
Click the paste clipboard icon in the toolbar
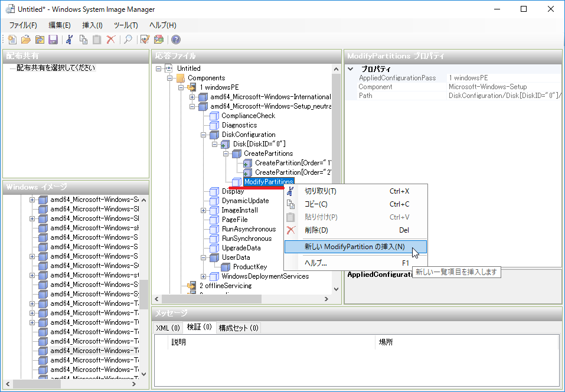(97, 40)
